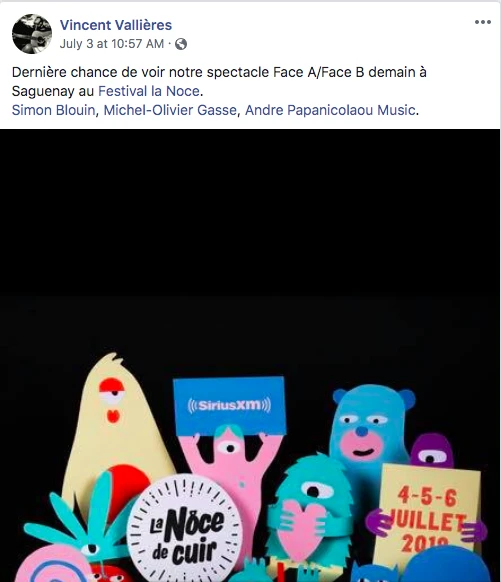Visit the Andre Papanicolaou Music page link
Screen dimensions: 501x582
coord(330,110)
